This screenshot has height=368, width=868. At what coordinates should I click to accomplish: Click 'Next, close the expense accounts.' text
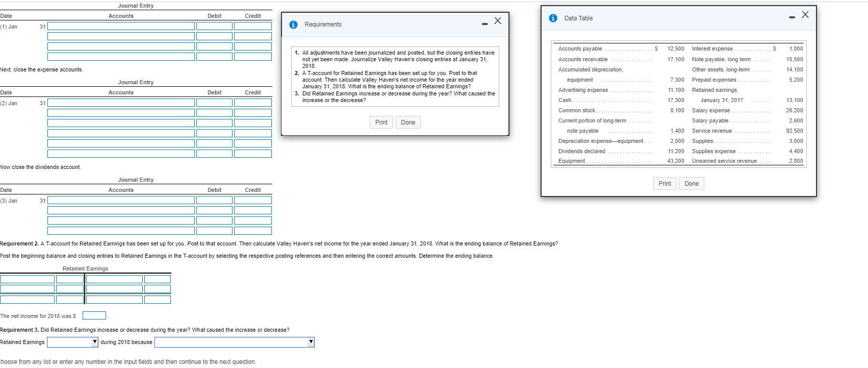tap(41, 69)
